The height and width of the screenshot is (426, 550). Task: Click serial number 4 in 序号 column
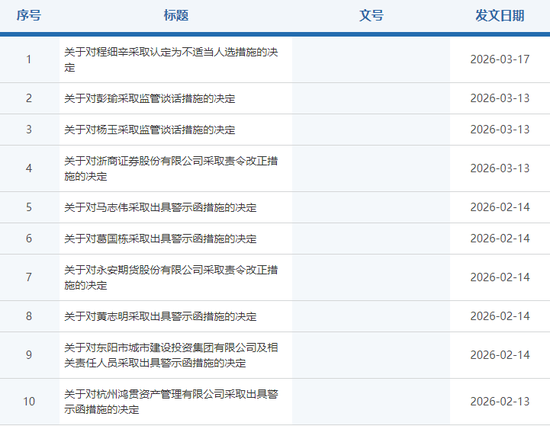29,168
